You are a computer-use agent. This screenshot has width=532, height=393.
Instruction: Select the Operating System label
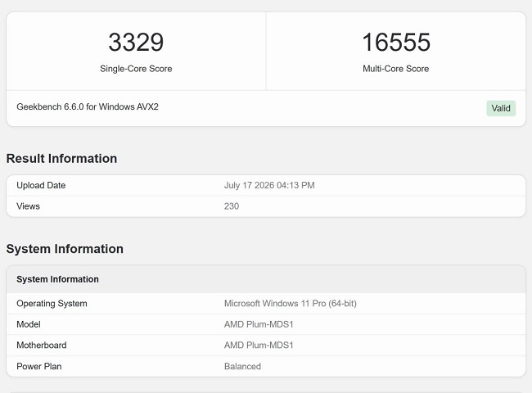(52, 304)
